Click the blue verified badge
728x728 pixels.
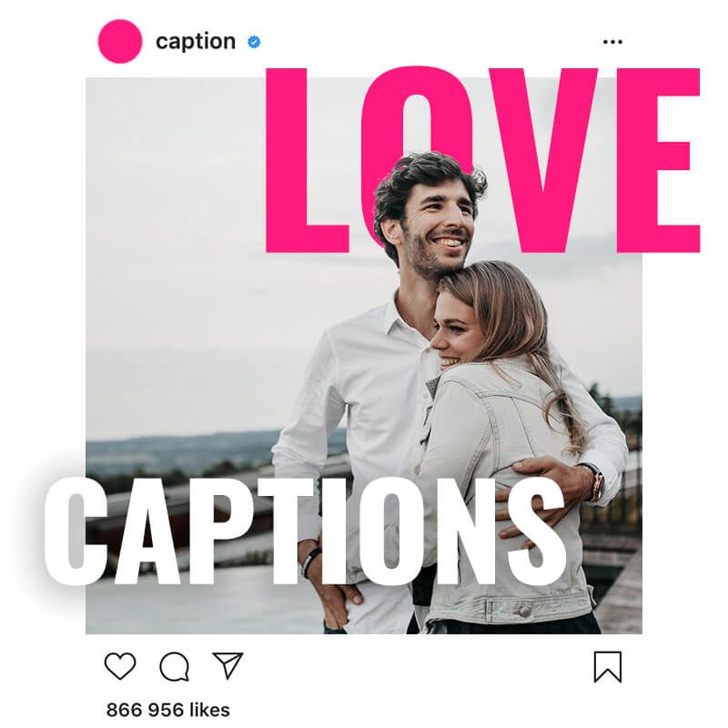(254, 42)
